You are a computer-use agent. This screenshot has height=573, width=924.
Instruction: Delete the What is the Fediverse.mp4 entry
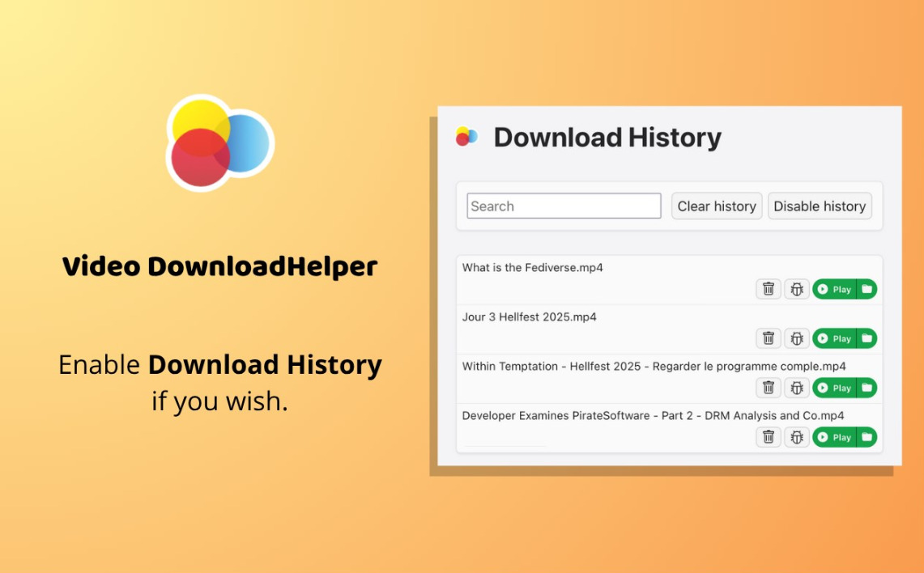tap(769, 289)
